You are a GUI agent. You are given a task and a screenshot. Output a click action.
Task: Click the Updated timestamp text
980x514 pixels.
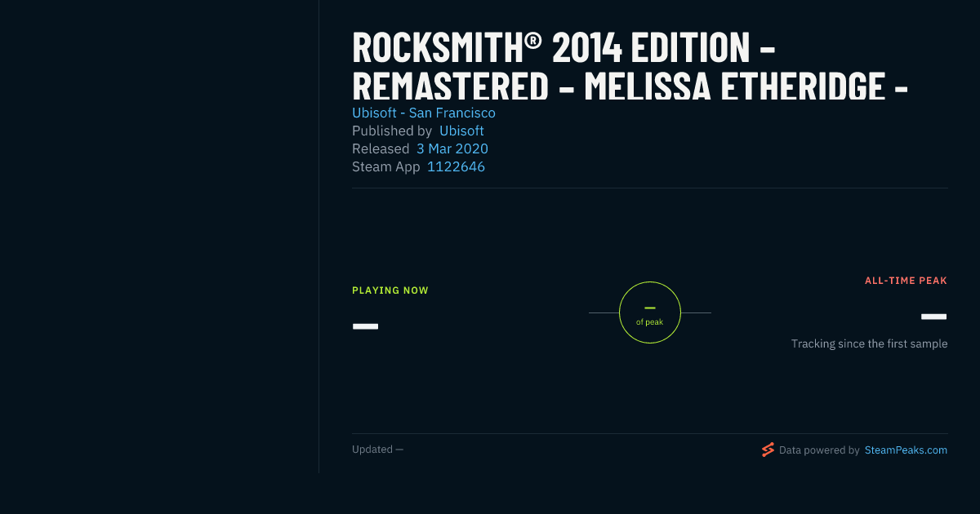point(377,449)
